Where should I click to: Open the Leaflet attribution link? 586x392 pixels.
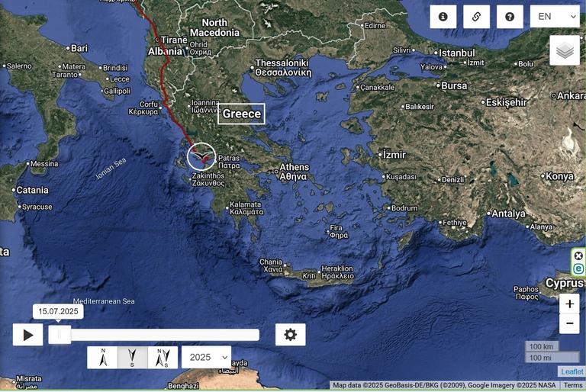(x=572, y=371)
